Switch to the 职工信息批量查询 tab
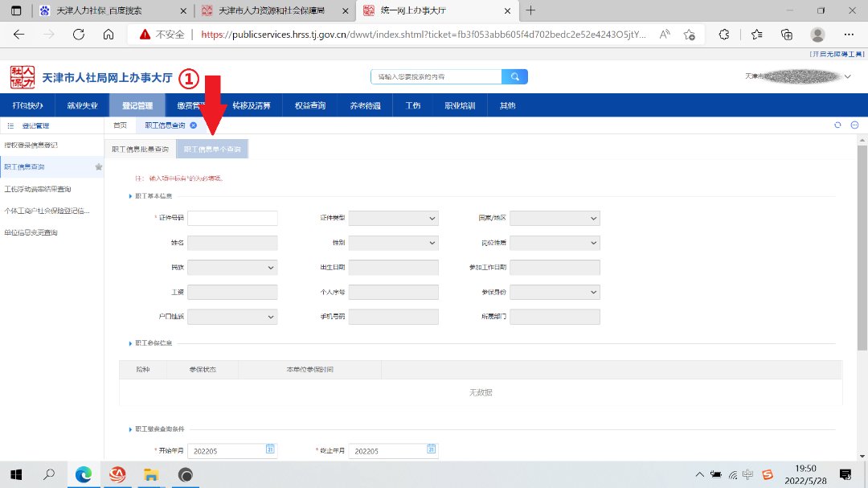868x488 pixels. 140,150
